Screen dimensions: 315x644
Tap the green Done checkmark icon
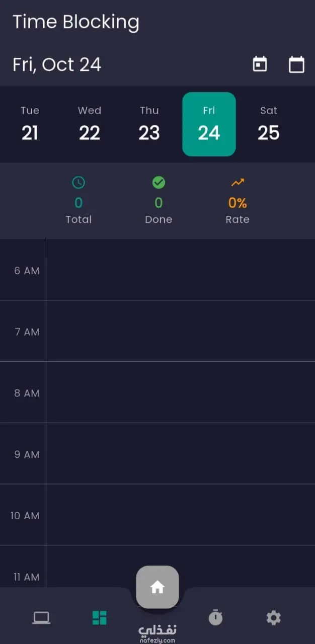[x=159, y=183]
